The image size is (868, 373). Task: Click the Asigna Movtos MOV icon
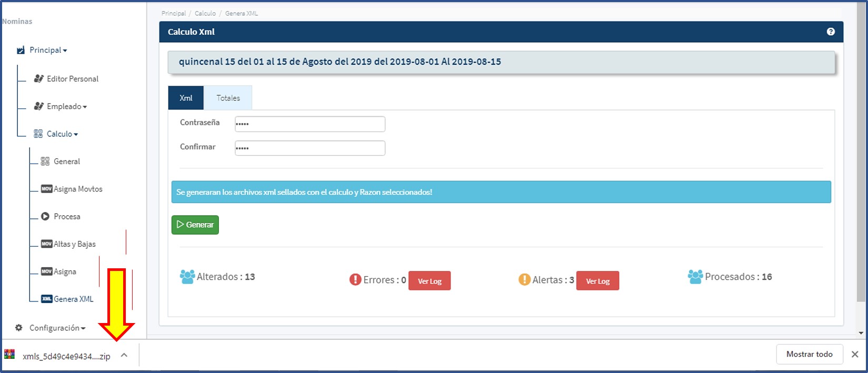46,189
